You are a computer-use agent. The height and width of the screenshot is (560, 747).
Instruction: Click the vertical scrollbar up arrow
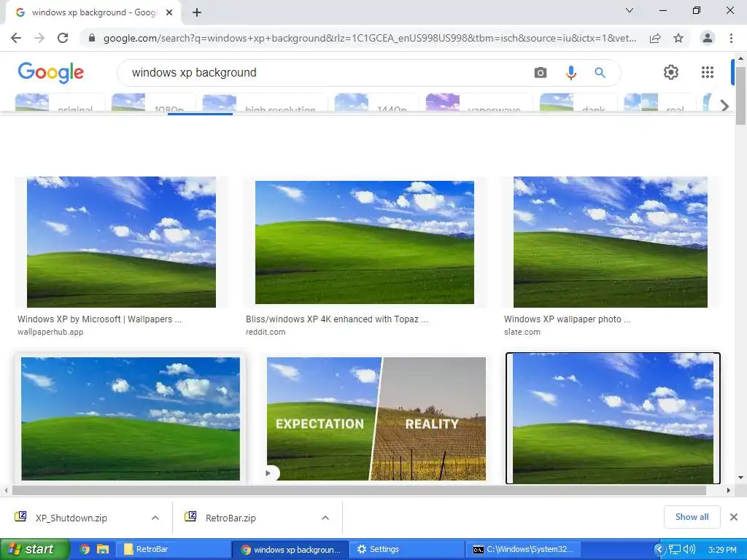(740, 58)
